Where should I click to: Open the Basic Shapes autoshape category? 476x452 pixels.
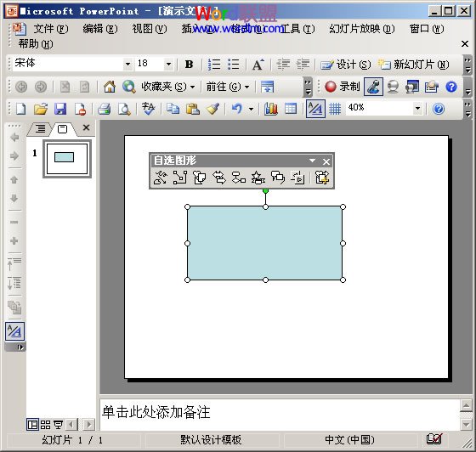200,178
